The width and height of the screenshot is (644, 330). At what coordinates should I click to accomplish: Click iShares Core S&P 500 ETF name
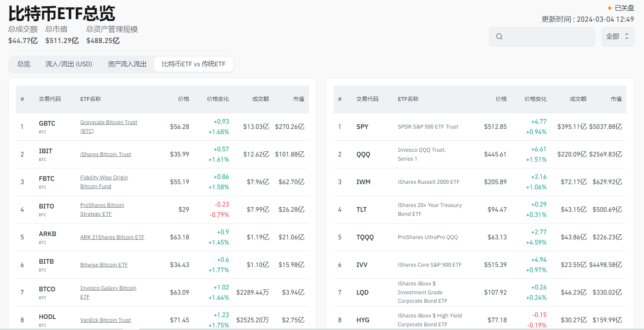[x=430, y=265]
